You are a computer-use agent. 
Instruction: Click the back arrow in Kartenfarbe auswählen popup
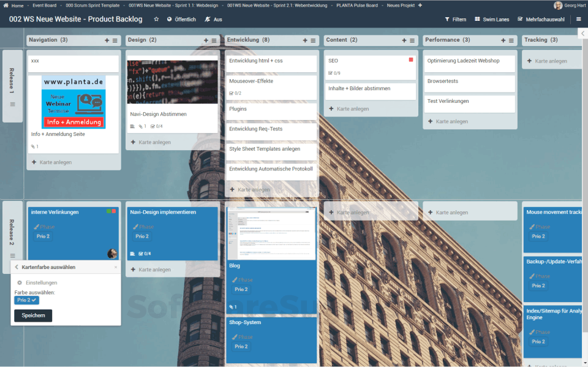click(x=17, y=267)
